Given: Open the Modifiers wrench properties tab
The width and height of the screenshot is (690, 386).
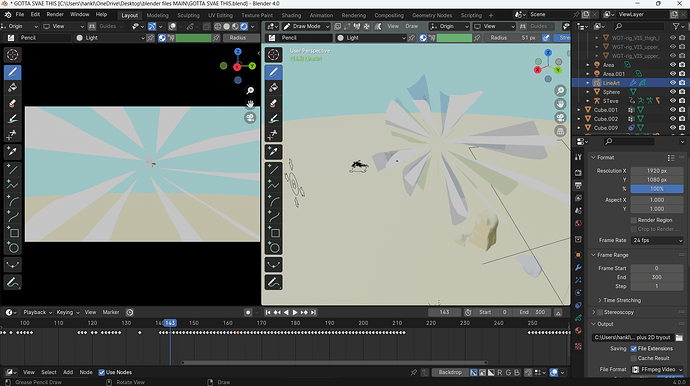Looking at the screenshot, I should (578, 268).
